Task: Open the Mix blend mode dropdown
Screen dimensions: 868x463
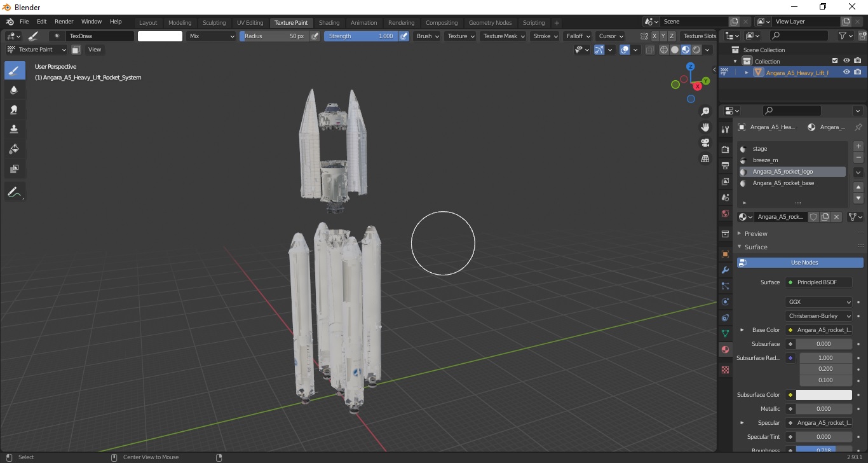Action: tap(212, 36)
